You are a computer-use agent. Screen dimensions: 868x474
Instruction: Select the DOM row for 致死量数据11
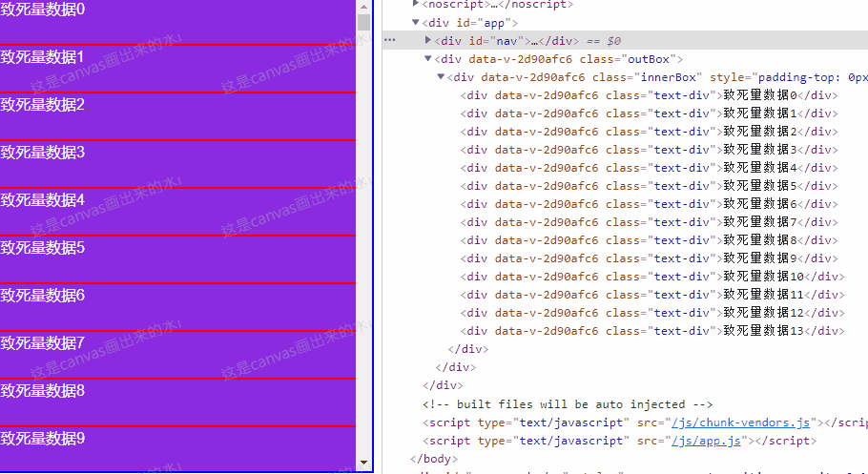coord(652,295)
